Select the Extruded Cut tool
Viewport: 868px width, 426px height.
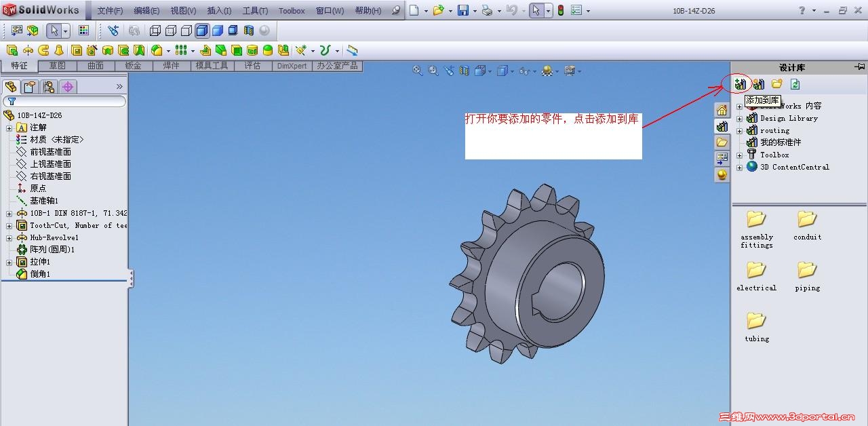point(77,50)
